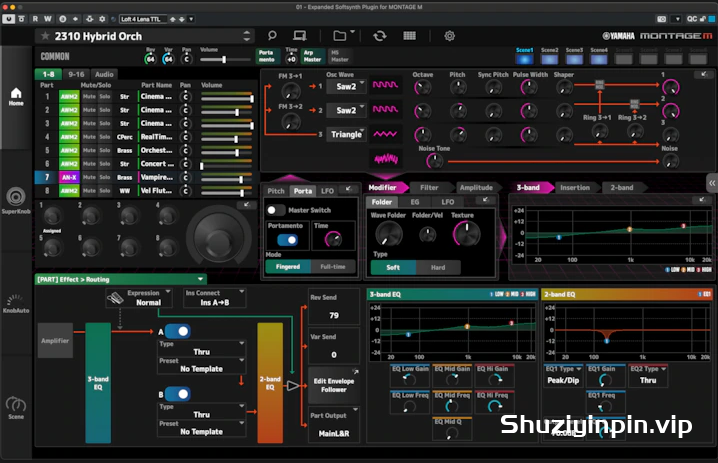The height and width of the screenshot is (463, 718).
Task: Click the sync/refresh arrows icon
Action: point(380,36)
